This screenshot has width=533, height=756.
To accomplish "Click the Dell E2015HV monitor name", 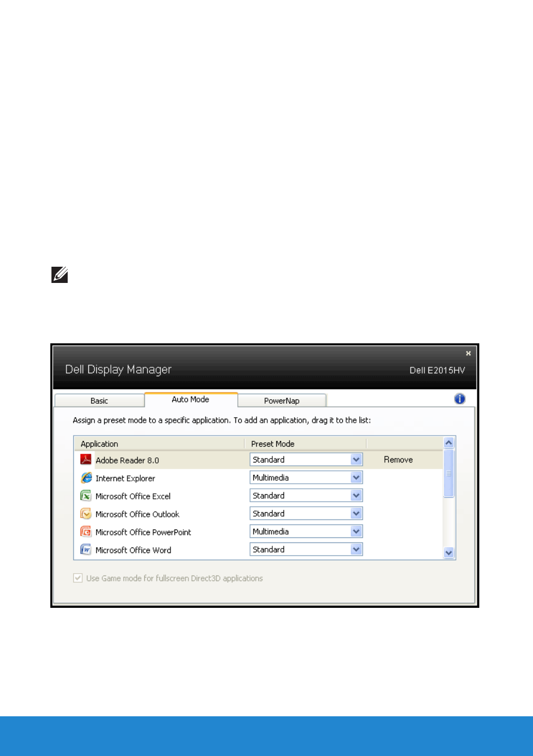I will pyautogui.click(x=437, y=370).
